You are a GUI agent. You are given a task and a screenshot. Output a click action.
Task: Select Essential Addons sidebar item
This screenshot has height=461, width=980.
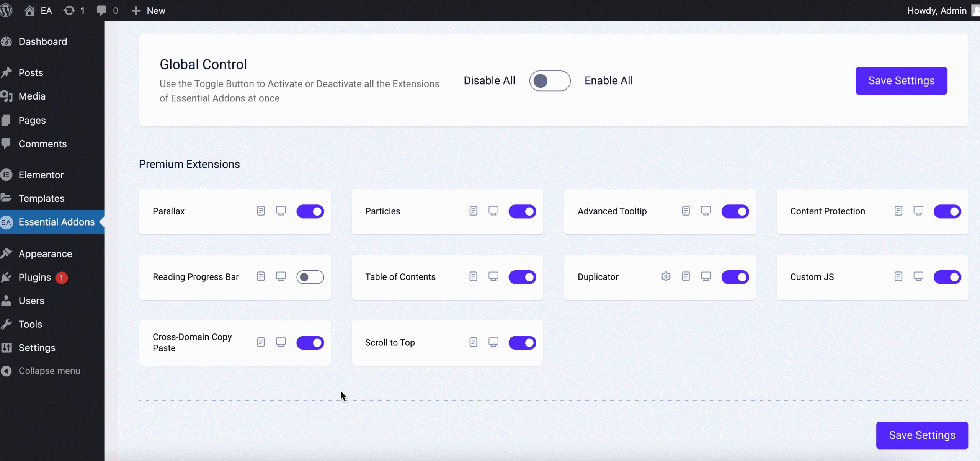pos(52,222)
